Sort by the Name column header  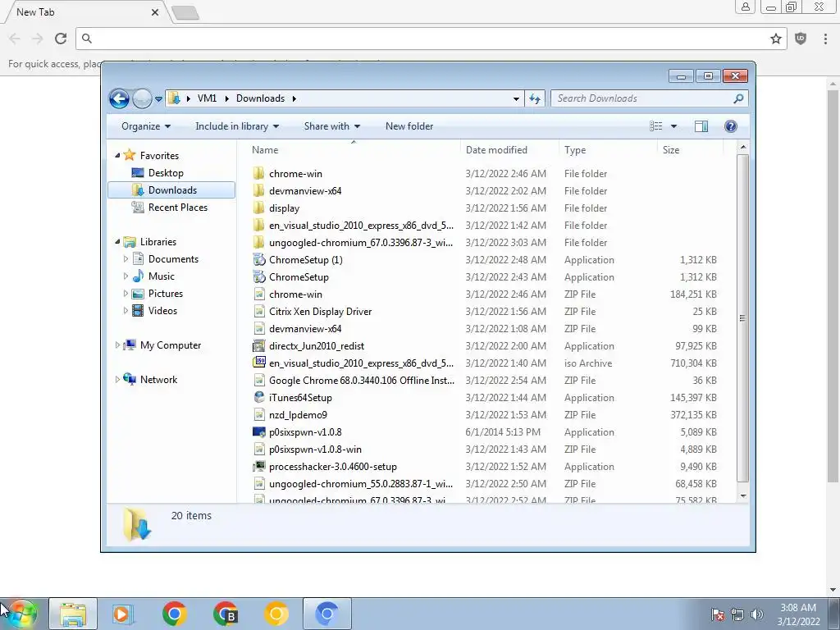(354, 150)
